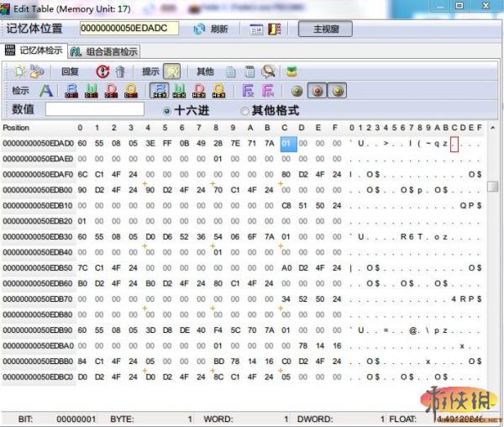Image resolution: width=504 pixels, height=427 pixels.
Task: Click the 主视窗 button
Action: pos(325,29)
